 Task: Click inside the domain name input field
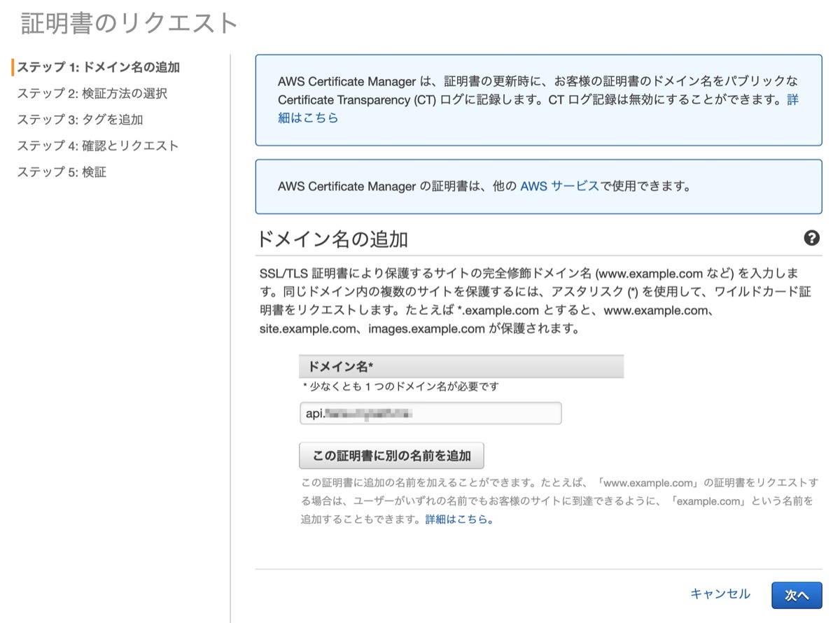430,413
